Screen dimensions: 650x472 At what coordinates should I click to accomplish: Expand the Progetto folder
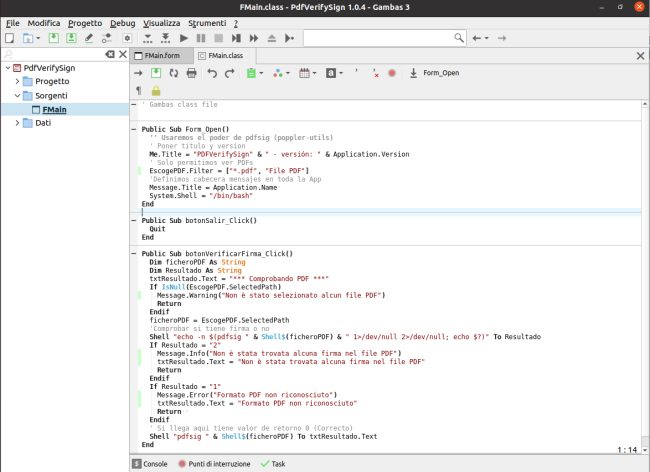(17, 81)
